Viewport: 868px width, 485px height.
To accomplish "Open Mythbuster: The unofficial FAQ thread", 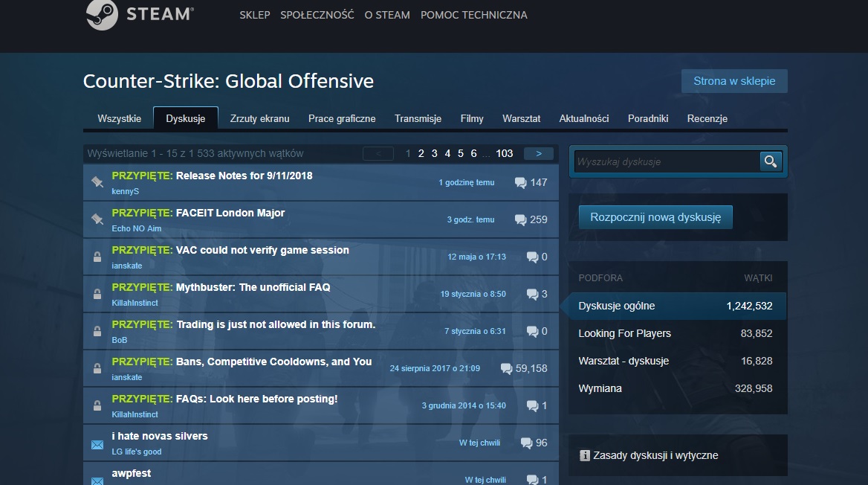I will point(253,287).
